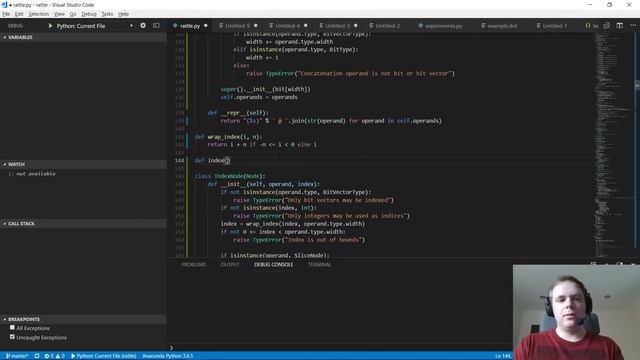Open the Help menu
Viewport: 640px width, 360px height.
(x=123, y=14)
